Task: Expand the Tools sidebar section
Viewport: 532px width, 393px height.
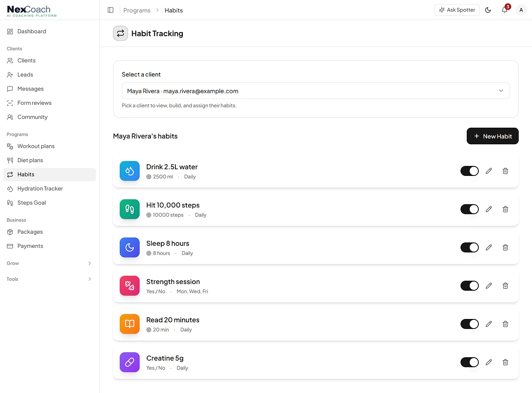Action: (x=49, y=279)
